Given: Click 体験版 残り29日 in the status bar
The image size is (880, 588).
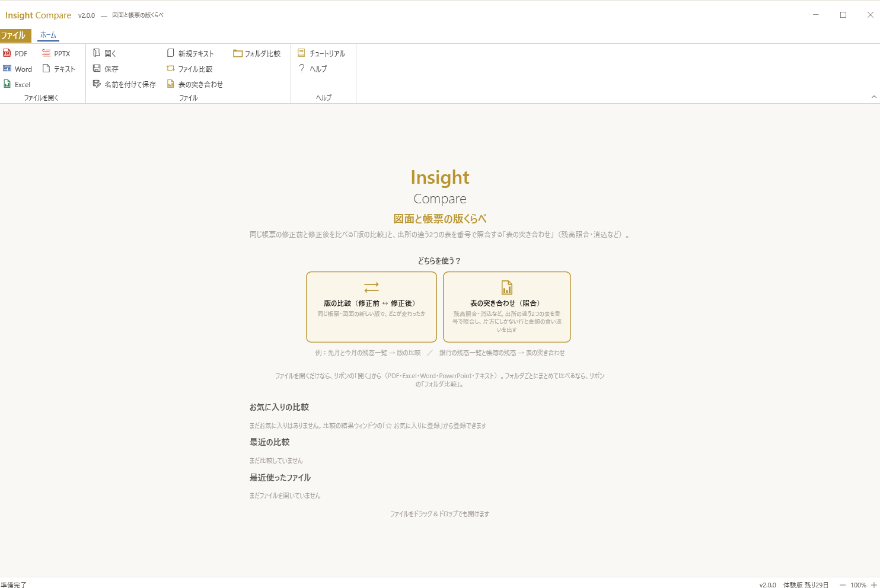Looking at the screenshot, I should (806, 585).
